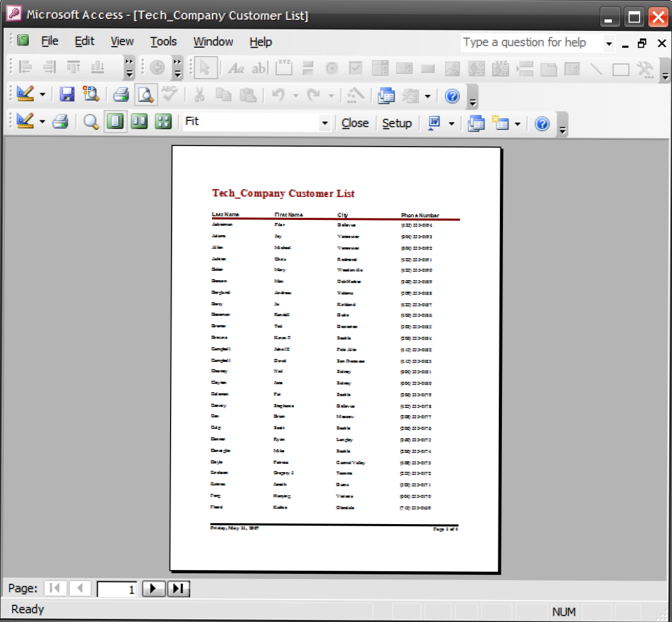672x622 pixels.
Task: Expand the Redo dropdown arrow
Action: (x=331, y=95)
